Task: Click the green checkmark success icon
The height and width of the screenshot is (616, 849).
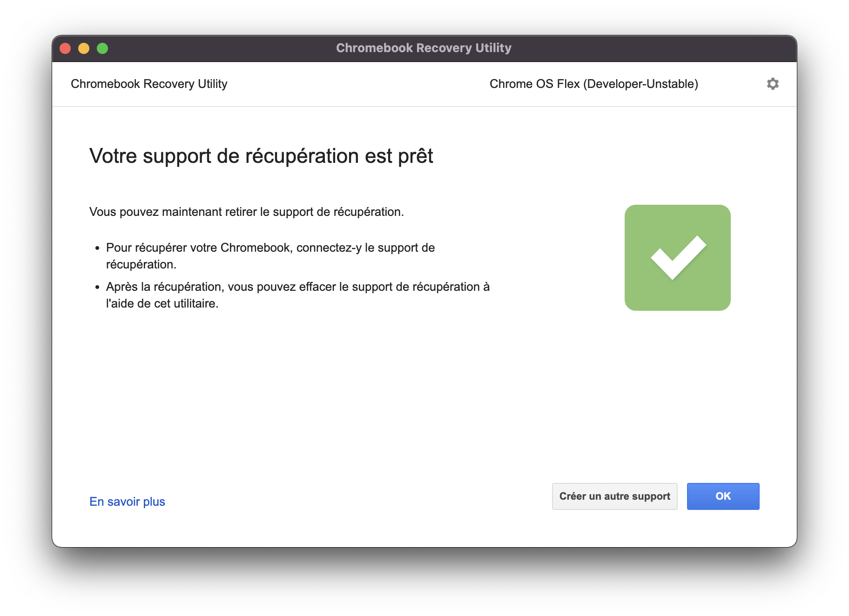Action: (677, 258)
